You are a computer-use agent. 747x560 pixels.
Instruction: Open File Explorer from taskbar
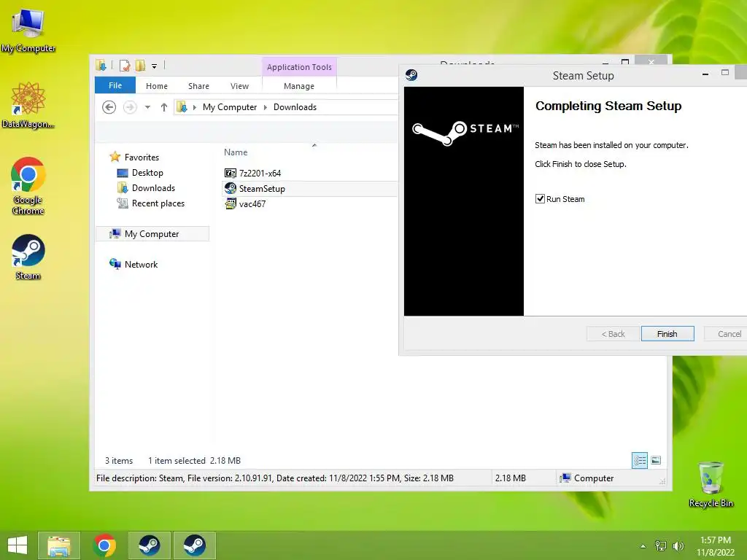tap(59, 545)
